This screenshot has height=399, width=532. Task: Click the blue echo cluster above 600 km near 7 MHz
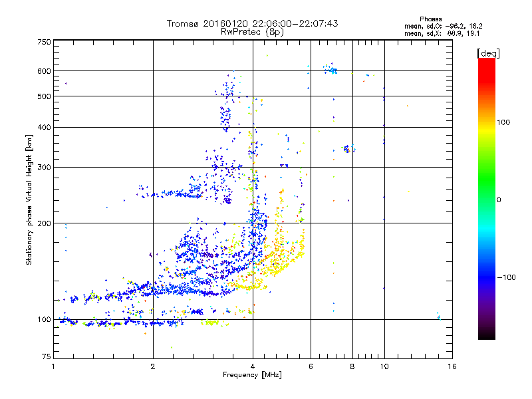[331, 69]
